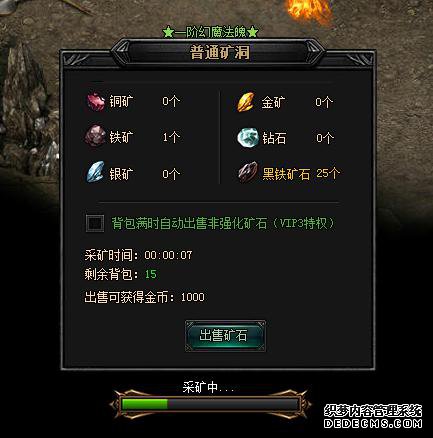Image resolution: width=433 pixels, height=438 pixels.
Task: Click the 出售矿石 sell ore button
Action: coord(225,336)
